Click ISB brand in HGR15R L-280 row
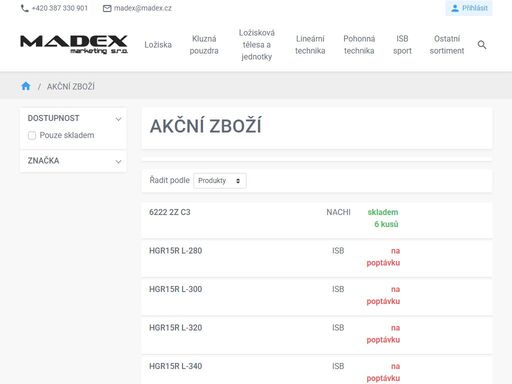 click(x=338, y=251)
